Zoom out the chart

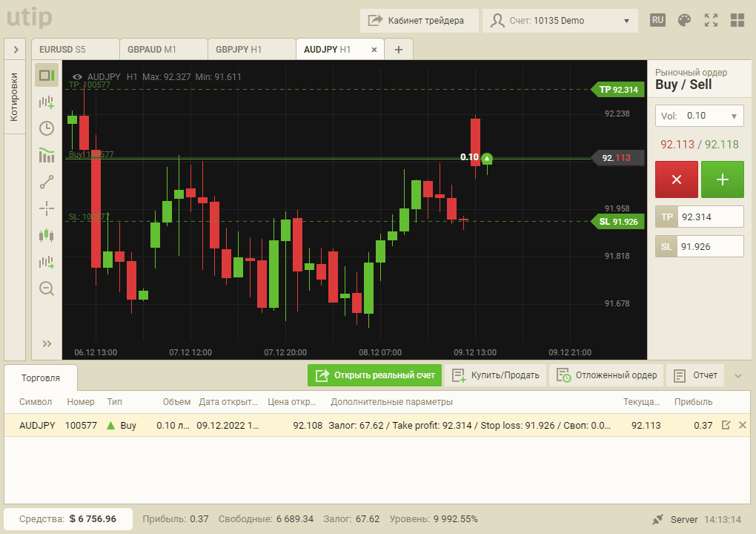pos(47,289)
